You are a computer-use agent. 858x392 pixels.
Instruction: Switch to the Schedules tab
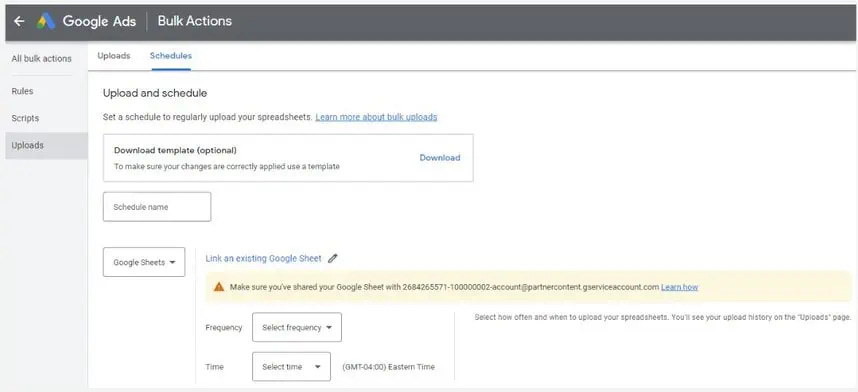pyautogui.click(x=171, y=56)
